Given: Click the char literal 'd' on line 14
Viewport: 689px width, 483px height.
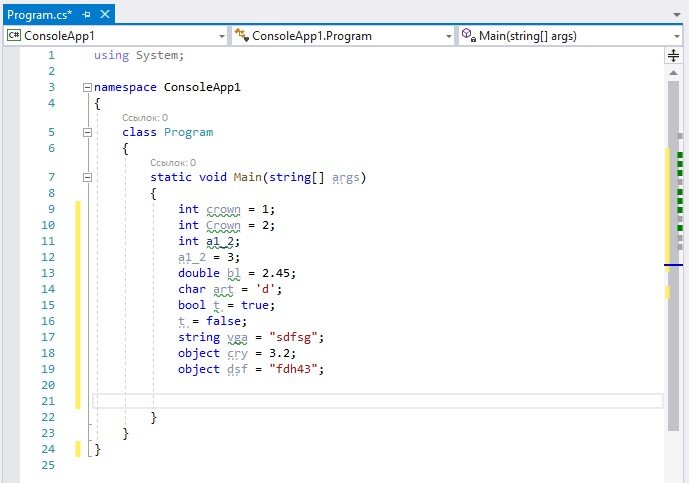Looking at the screenshot, I should point(265,289).
